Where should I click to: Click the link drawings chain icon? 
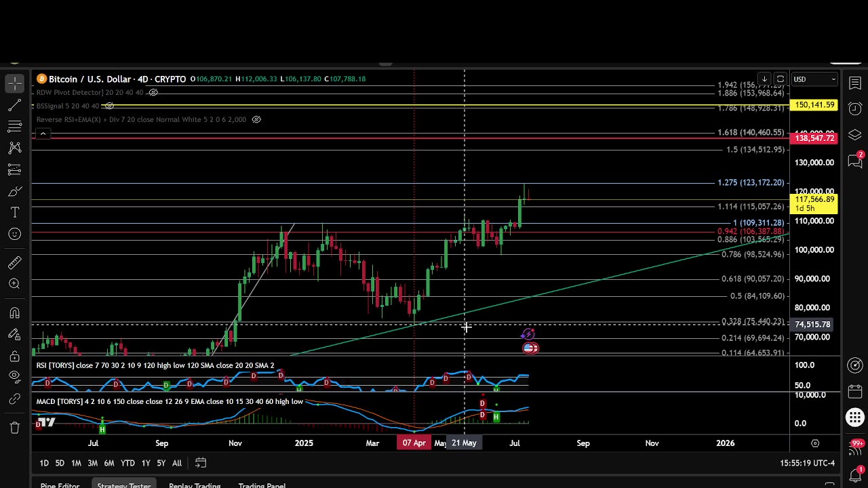pos(14,399)
